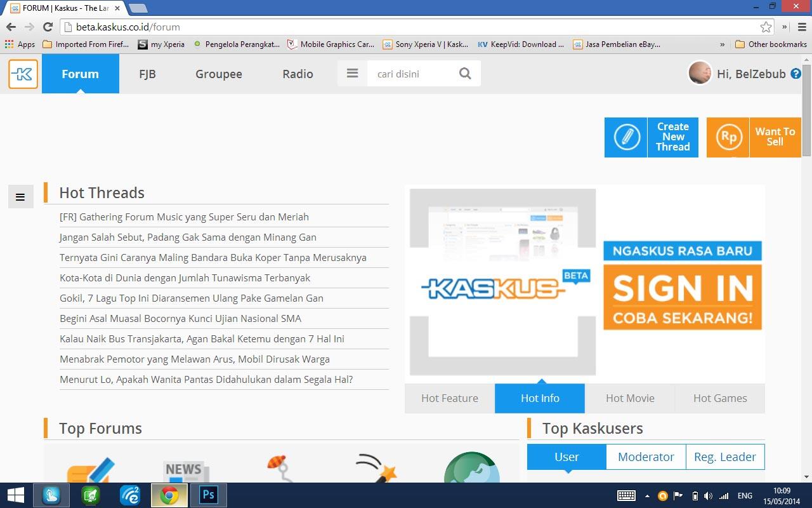Click the Create New Thread button
Screen dimensions: 812x508
click(652, 137)
